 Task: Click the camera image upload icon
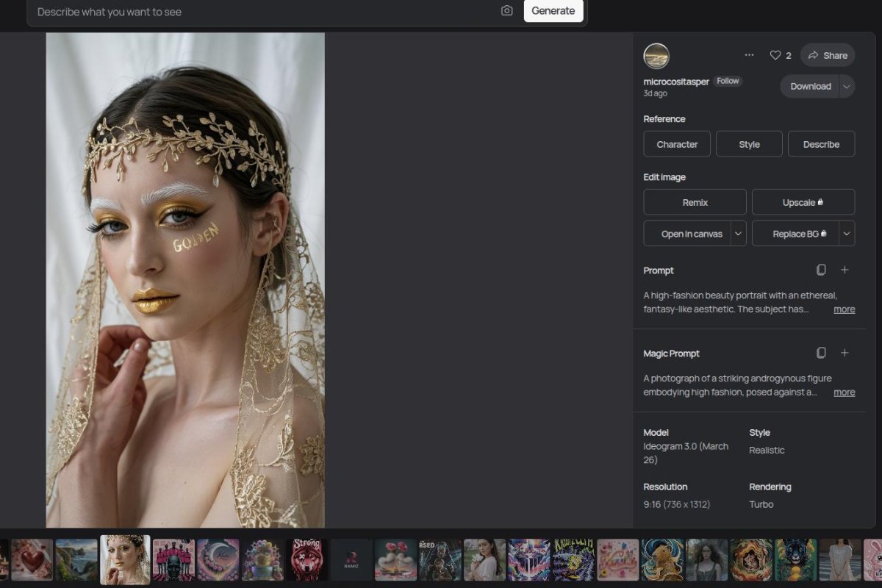click(506, 11)
